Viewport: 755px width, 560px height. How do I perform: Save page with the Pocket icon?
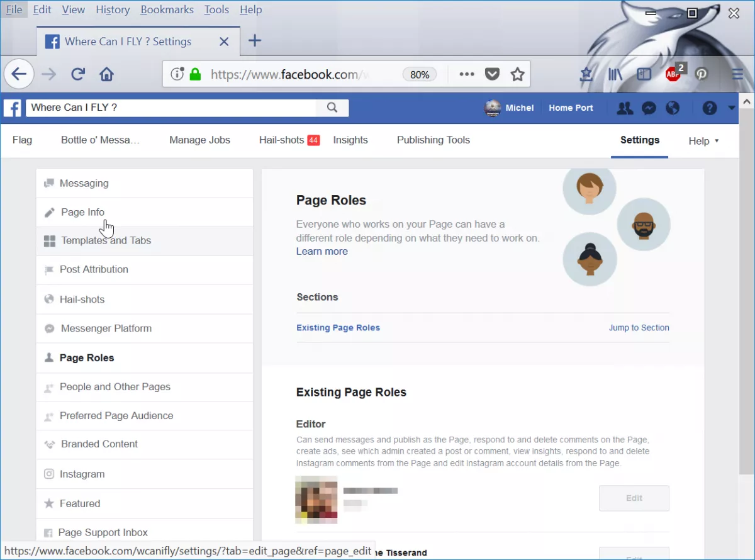[492, 74]
